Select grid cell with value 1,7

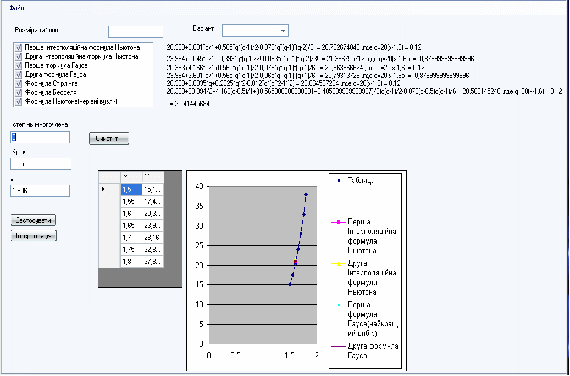(x=131, y=237)
